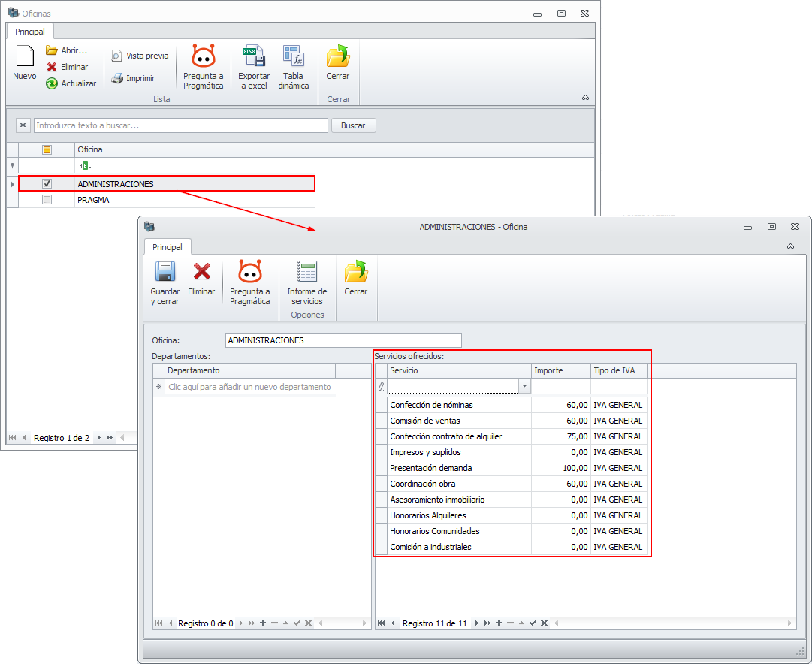Sort by Servicio column header
Image resolution: width=812 pixels, height=664 pixels.
460,370
